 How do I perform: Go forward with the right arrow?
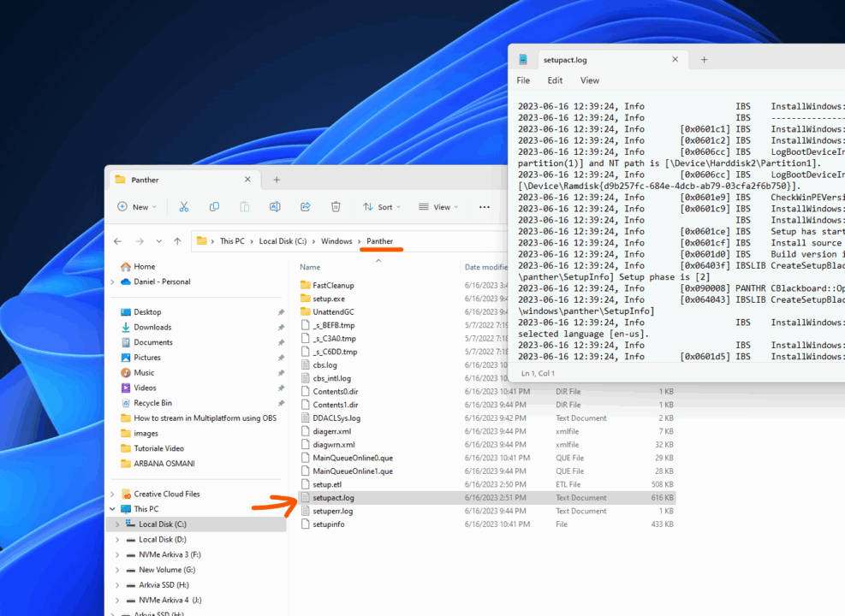click(x=140, y=241)
